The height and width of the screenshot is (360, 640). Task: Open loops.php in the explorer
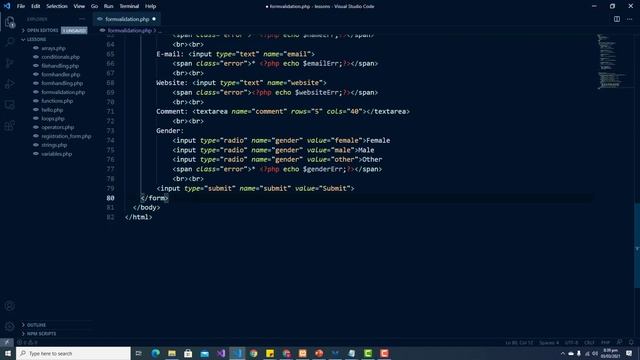(x=53, y=118)
